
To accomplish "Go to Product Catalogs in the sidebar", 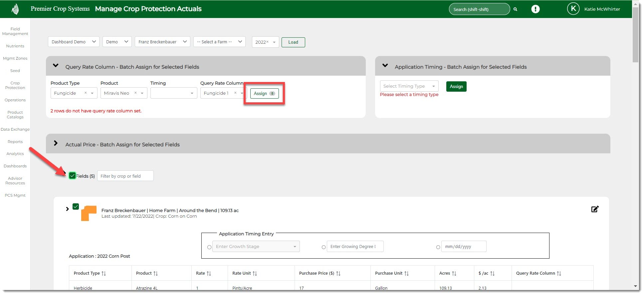I will point(15,115).
